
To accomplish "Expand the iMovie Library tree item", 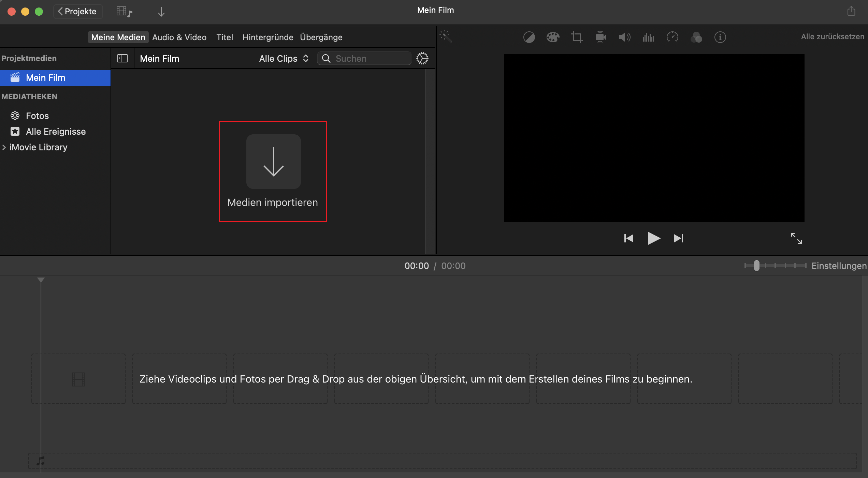I will [x=4, y=147].
